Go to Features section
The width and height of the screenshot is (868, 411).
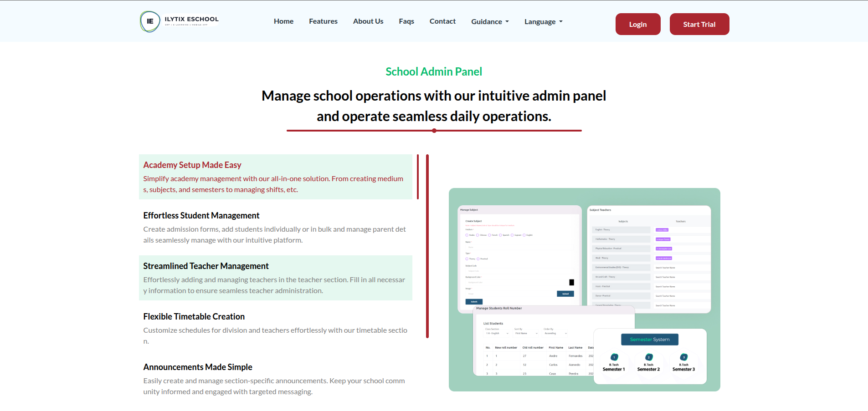(x=323, y=21)
